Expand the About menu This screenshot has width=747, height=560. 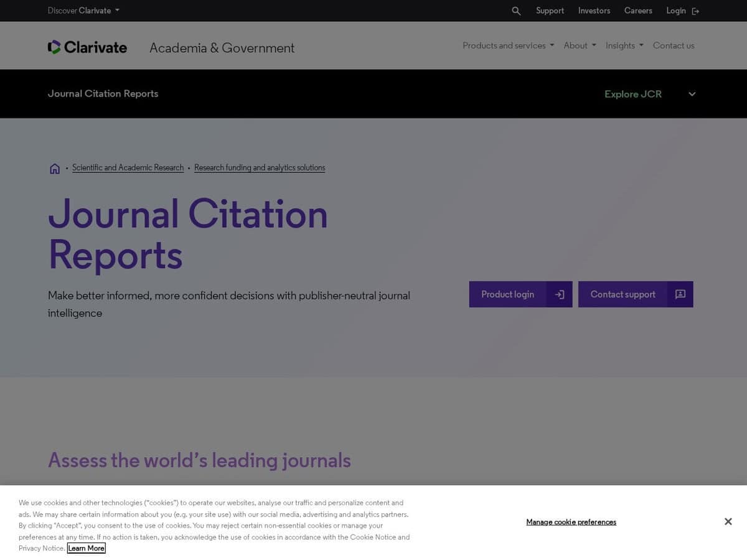[x=580, y=45]
